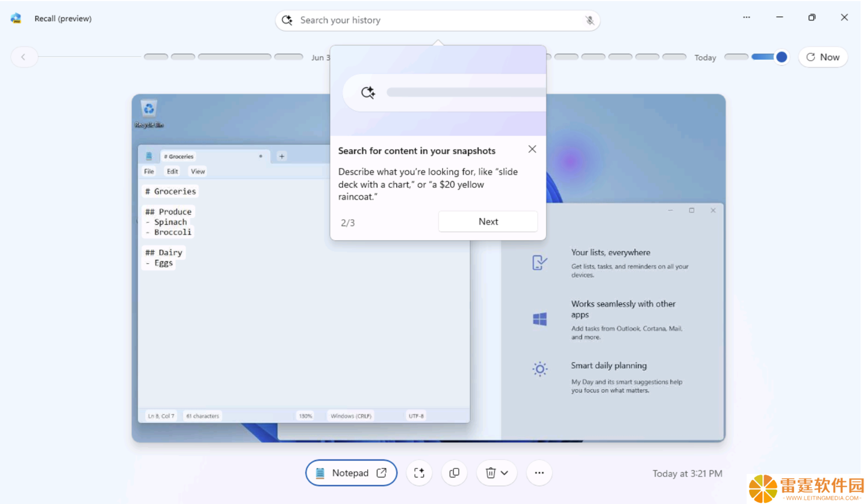Click the '# Groceries' heading line in the note
Image resolution: width=867 pixels, height=504 pixels.
coord(170,191)
